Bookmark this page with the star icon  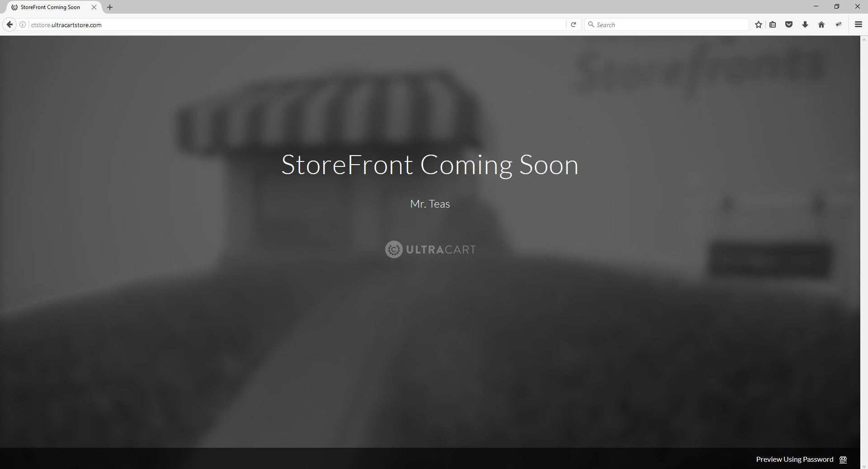coord(759,25)
